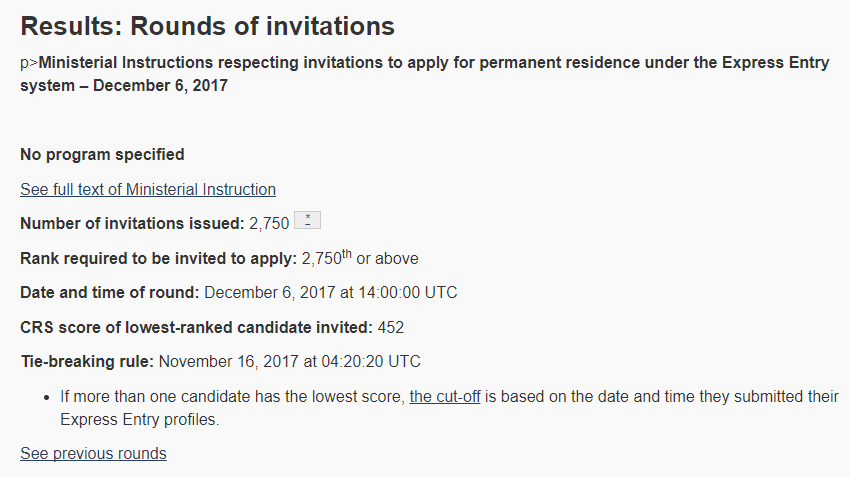Click the Number of invitations issued label

click(x=132, y=223)
